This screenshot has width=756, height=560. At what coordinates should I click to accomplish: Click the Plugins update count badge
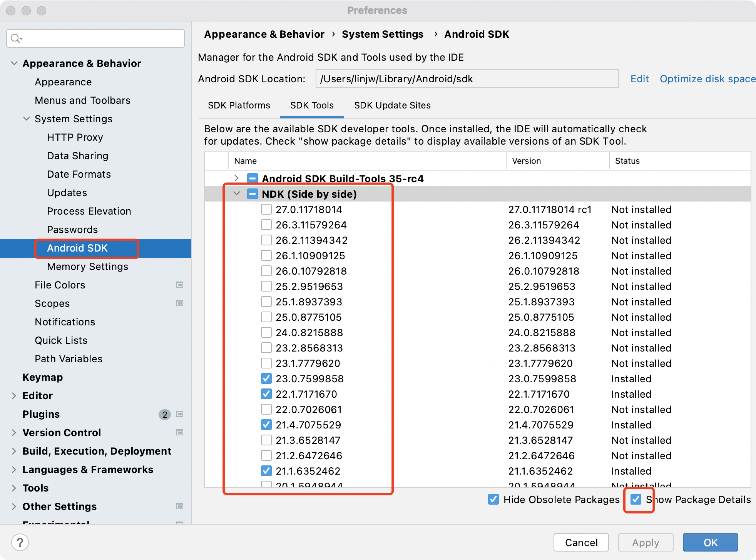165,414
